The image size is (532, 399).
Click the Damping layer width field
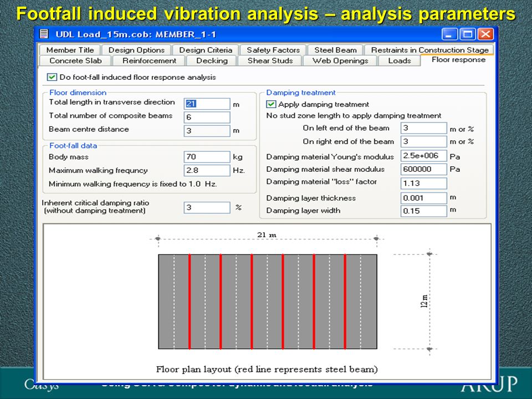(424, 211)
